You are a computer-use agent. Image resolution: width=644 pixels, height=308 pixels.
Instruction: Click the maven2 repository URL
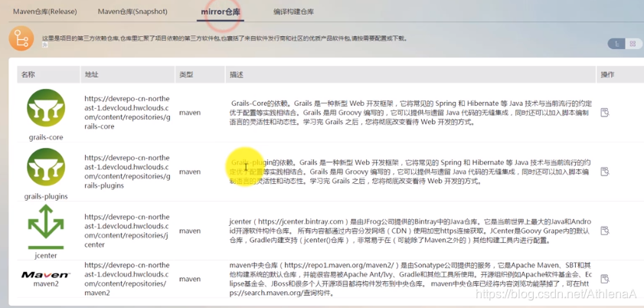(x=127, y=279)
